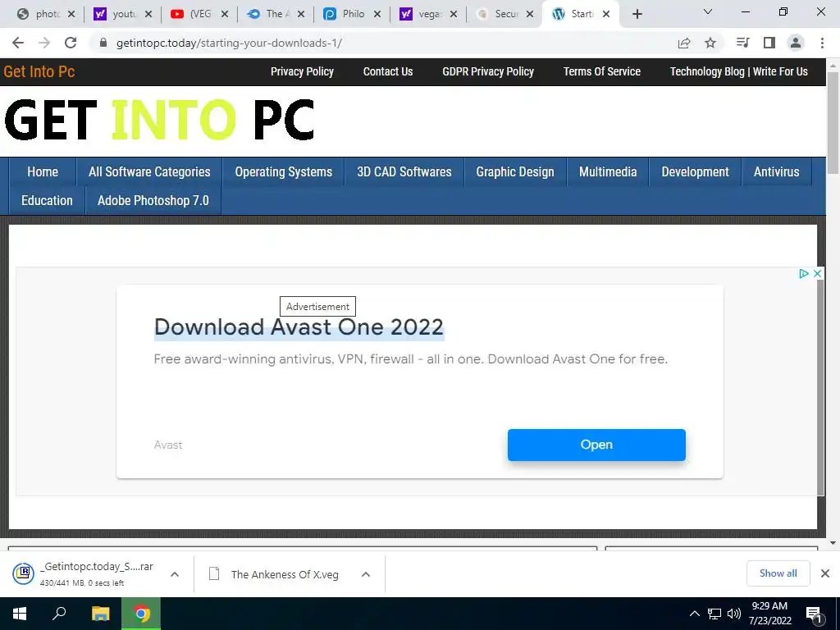The image size is (840, 630).
Task: Open Adobe Photoshop 7.0 menu item
Action: tap(153, 200)
